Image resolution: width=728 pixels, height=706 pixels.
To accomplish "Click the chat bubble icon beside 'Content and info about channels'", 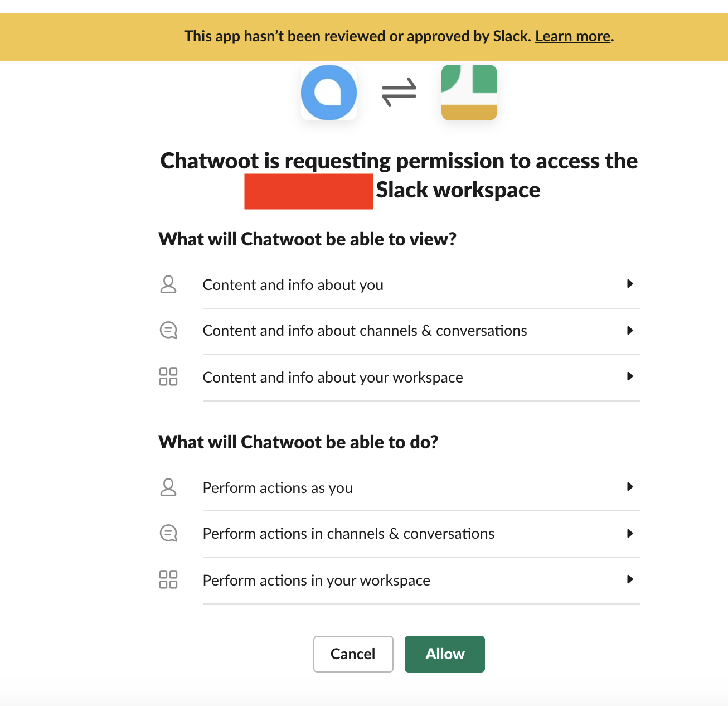I will (x=168, y=330).
